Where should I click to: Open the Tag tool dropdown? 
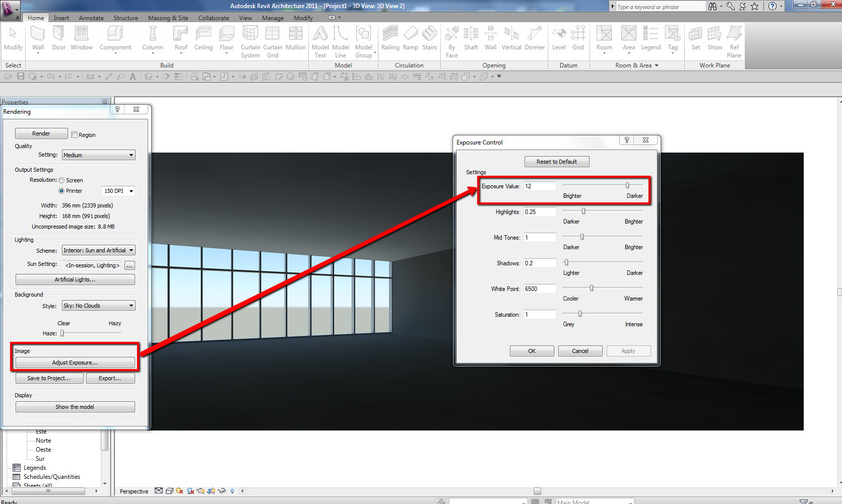point(673,53)
